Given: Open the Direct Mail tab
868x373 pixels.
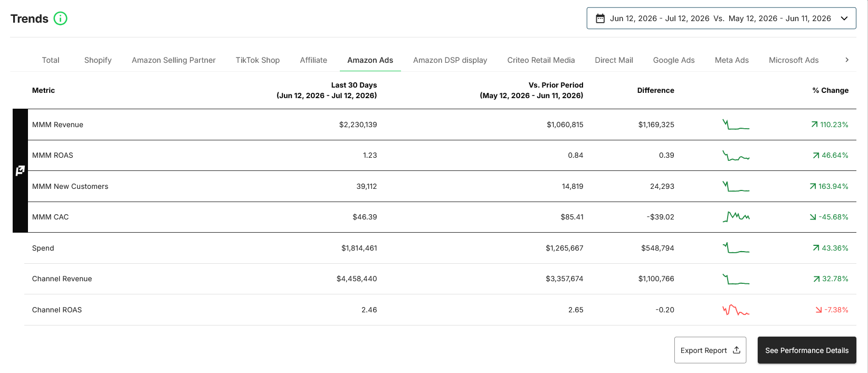Looking at the screenshot, I should coord(614,60).
